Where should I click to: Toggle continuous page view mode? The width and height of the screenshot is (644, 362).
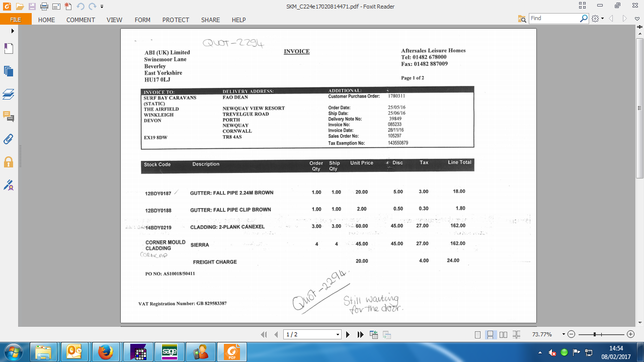click(x=490, y=334)
